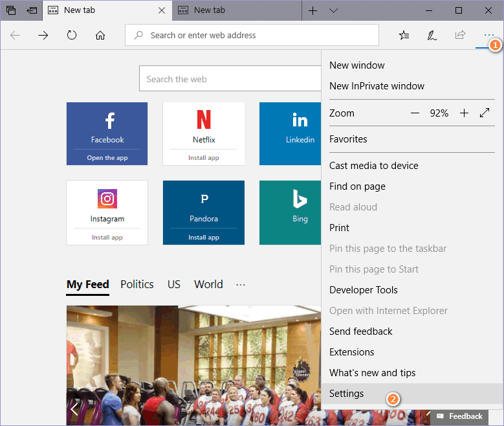Click Open the app under Facebook
The width and height of the screenshot is (504, 426).
(107, 158)
